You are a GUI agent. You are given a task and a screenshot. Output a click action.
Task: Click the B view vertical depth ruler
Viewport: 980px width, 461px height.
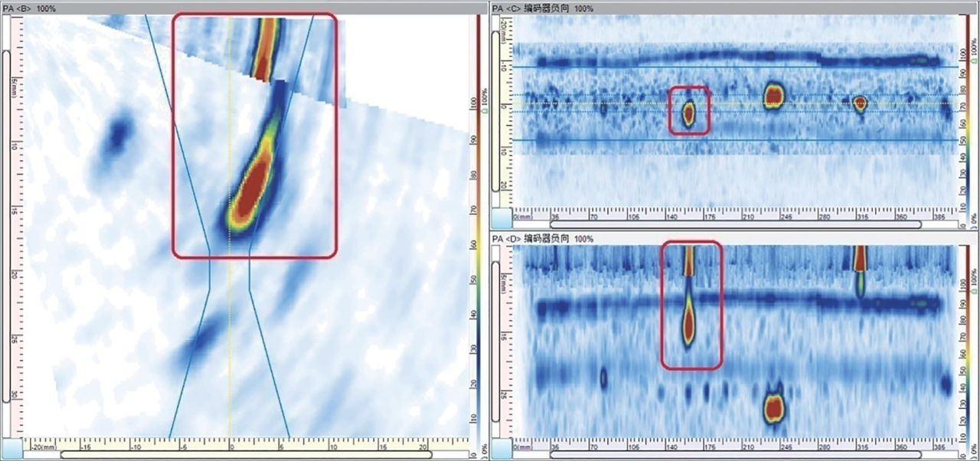(x=18, y=226)
